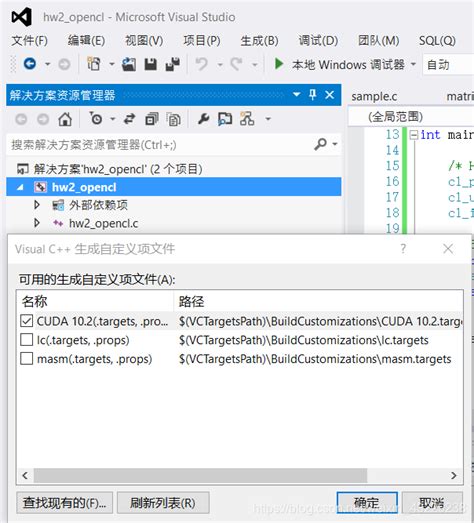Click the Undo toolbar icon

click(201, 64)
